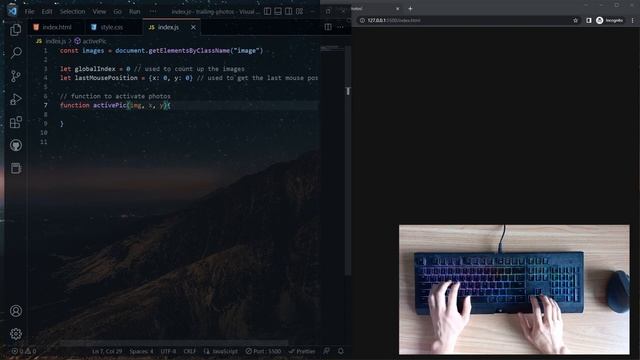Viewport: 640px width, 360px height.
Task: Open the Extensions view
Action: coord(16,122)
